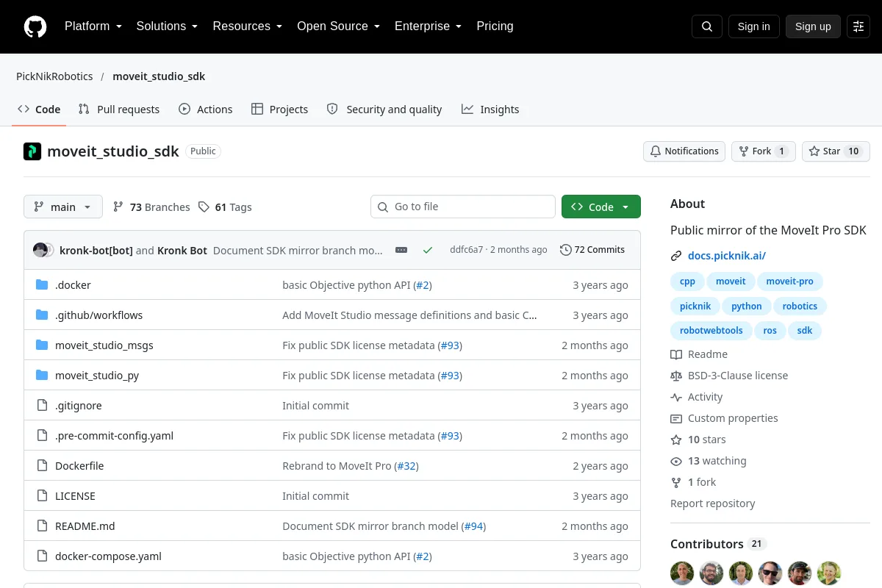Click the kronk-bot commit author avatar
The width and height of the screenshot is (882, 588).
(x=40, y=250)
